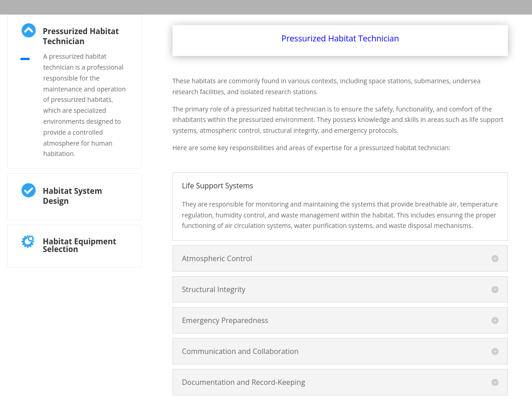Click the plus icon on Communication and Collaboration
This screenshot has height=404, width=532.
coord(495,351)
